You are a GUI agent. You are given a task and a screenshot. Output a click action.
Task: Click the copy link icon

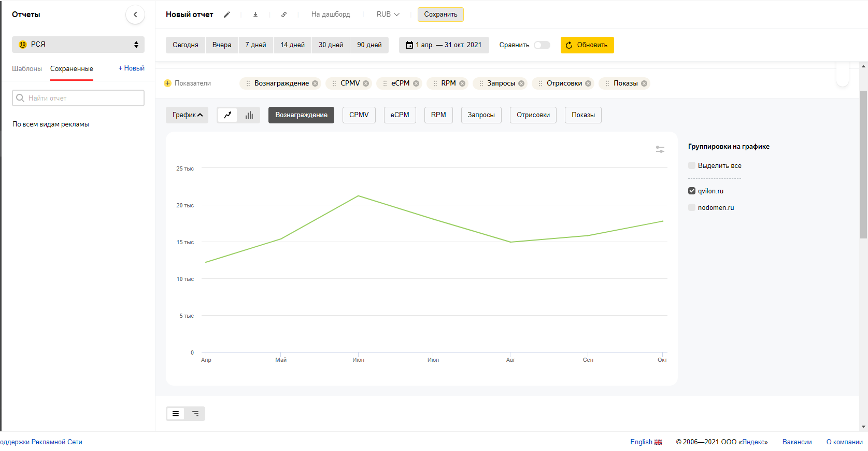point(284,15)
